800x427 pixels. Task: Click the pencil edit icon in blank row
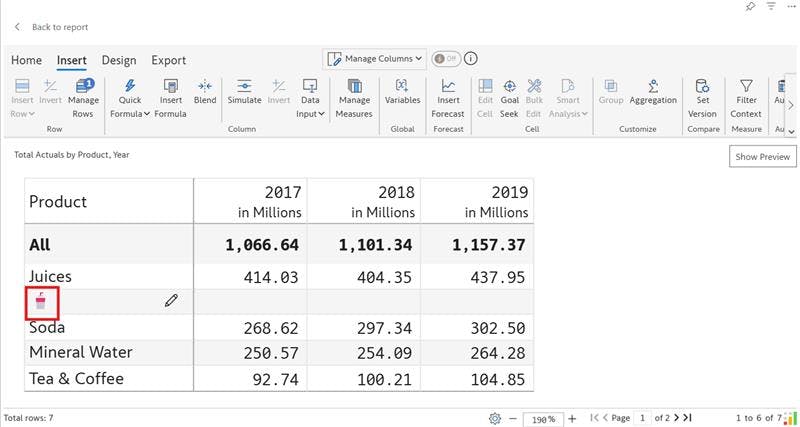(171, 301)
